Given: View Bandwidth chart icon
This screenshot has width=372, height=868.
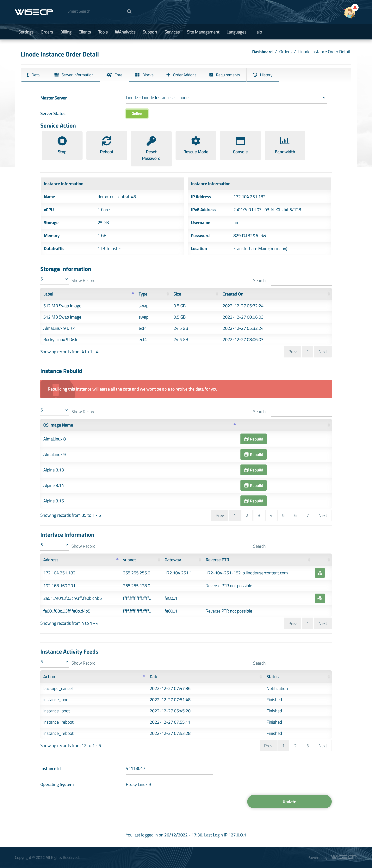Looking at the screenshot, I should [285, 141].
